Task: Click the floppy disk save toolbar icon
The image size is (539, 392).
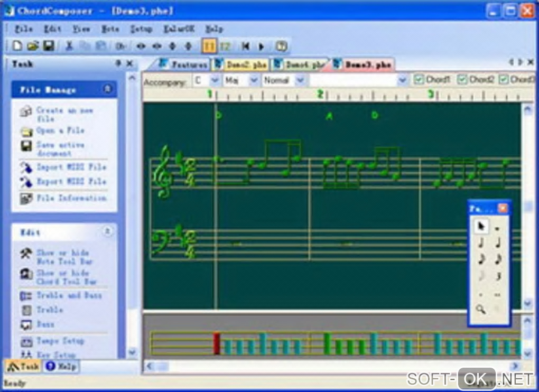Action: pos(49,45)
